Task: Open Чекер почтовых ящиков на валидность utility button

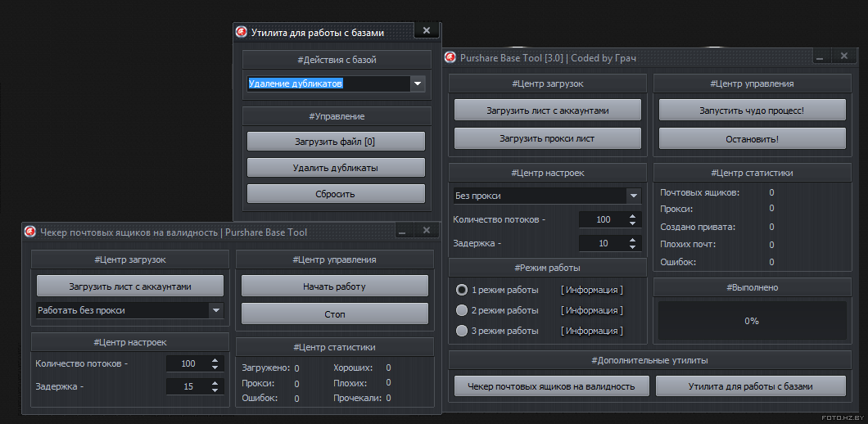Action: (551, 386)
